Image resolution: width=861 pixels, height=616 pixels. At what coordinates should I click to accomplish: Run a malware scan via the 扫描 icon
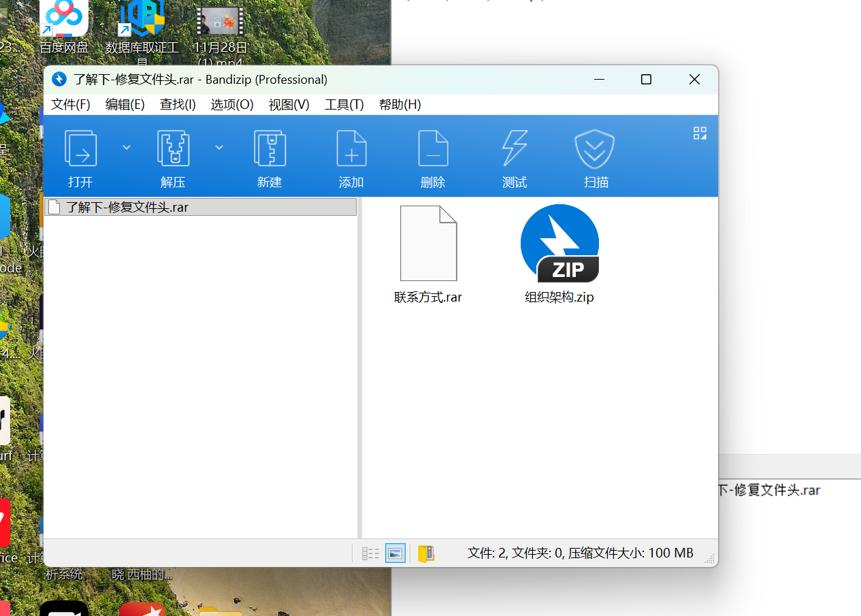[595, 157]
